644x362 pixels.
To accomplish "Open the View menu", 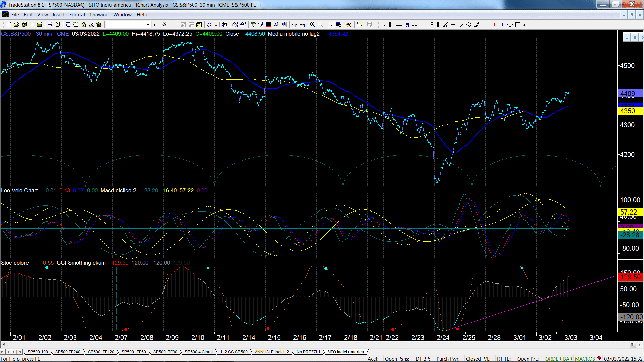I will point(42,15).
